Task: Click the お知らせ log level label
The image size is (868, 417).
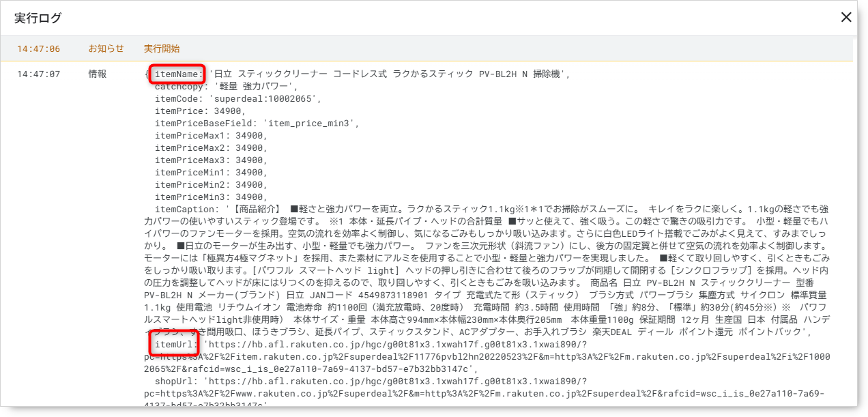Action: point(106,49)
